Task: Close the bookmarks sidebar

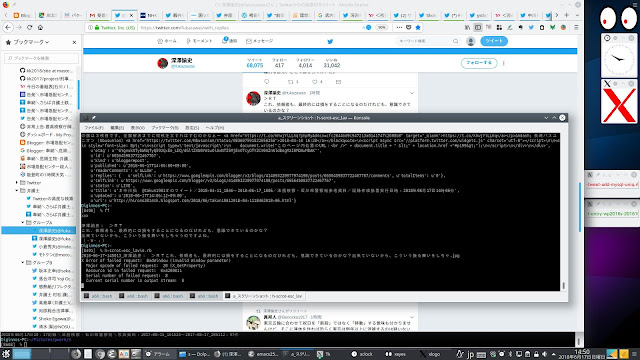Action: (x=74, y=42)
